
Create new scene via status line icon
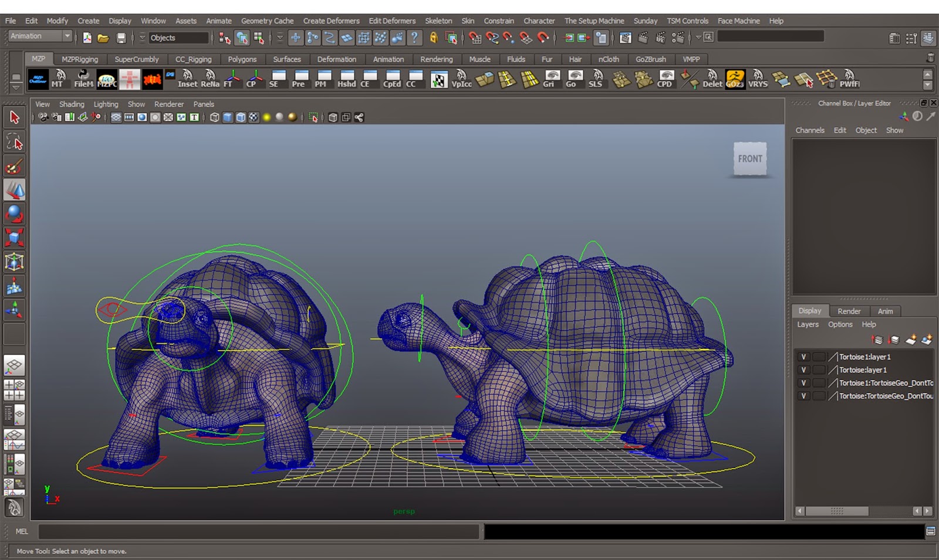pos(87,38)
